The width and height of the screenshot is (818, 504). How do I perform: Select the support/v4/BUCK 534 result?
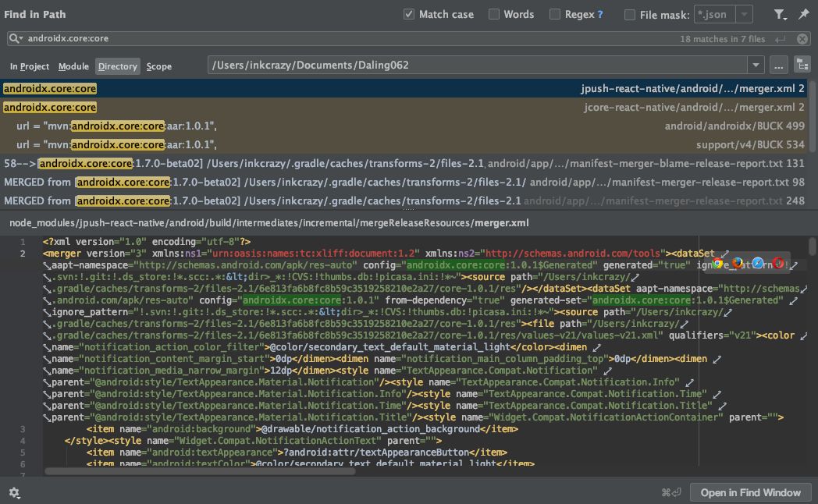404,145
